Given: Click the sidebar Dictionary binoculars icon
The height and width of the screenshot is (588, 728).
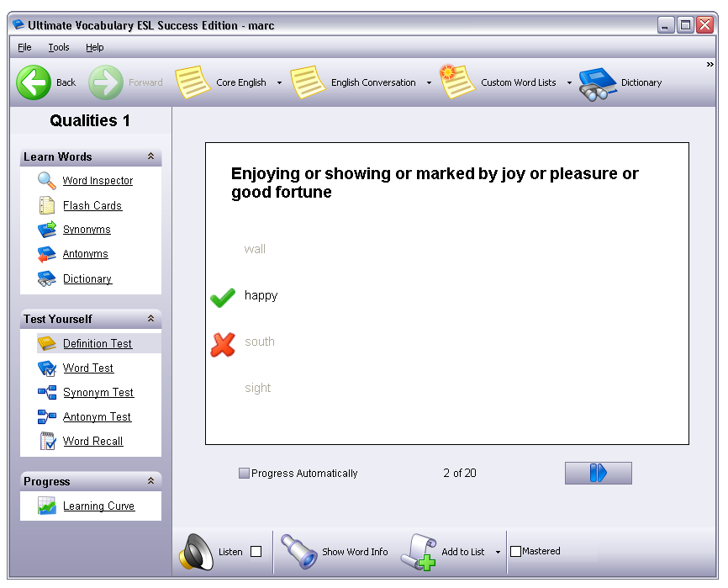Looking at the screenshot, I should (x=47, y=278).
